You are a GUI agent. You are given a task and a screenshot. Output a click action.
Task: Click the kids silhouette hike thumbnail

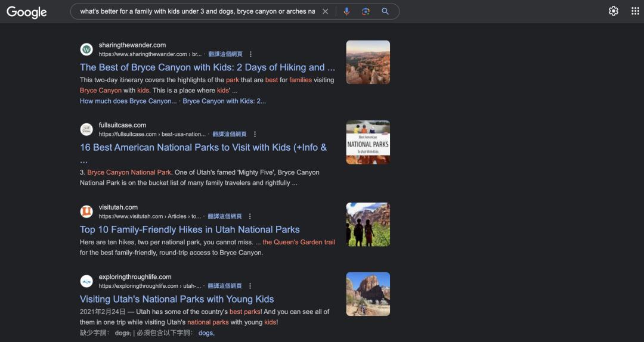(x=368, y=224)
